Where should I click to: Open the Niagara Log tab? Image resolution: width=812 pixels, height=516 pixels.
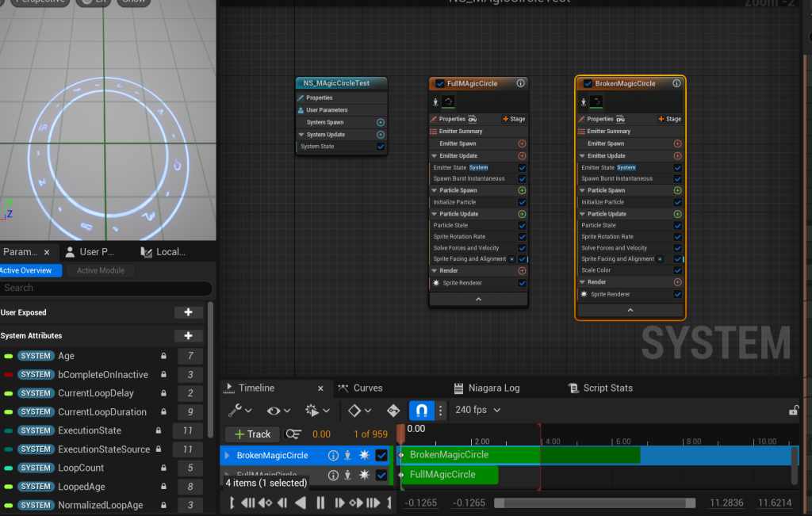(x=487, y=388)
